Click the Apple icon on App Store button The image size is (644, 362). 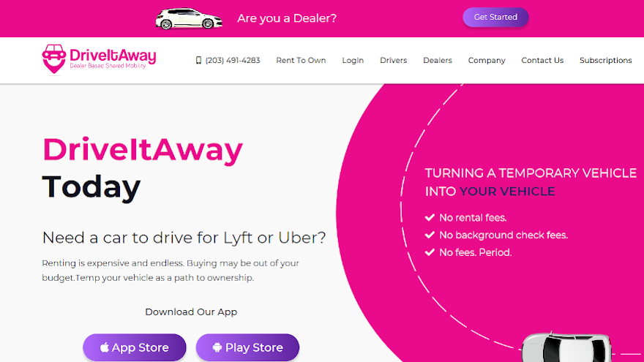105,347
